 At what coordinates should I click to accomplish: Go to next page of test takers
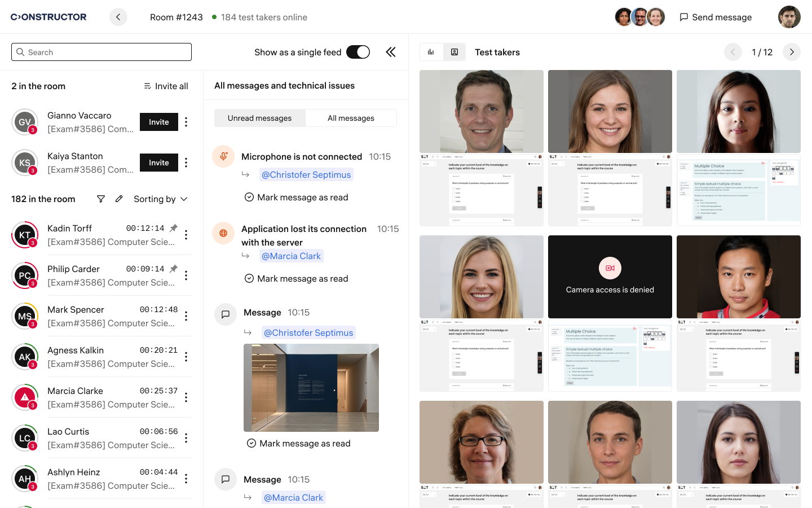(x=792, y=52)
